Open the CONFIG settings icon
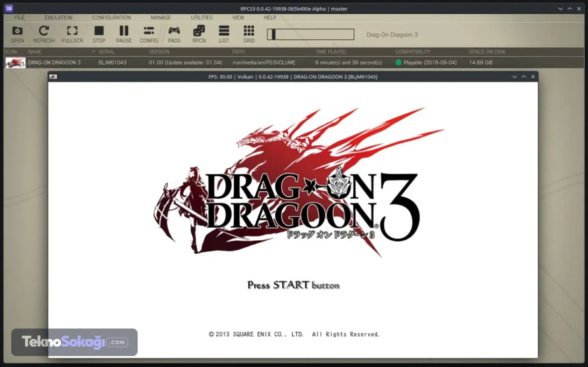Screen dimensions: 588x367 149,34
